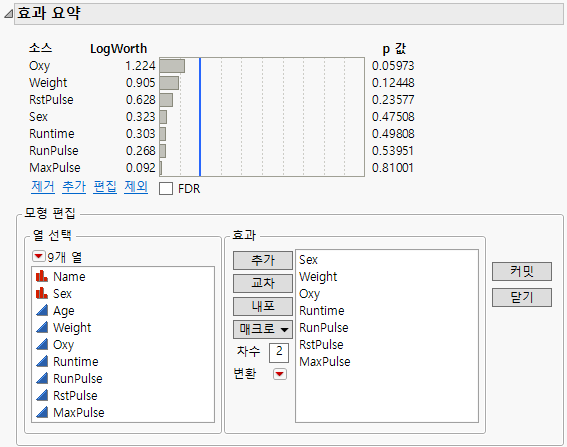Open the 매크로 dropdown menu
Viewport: 567px width, 447px height.
point(263,329)
